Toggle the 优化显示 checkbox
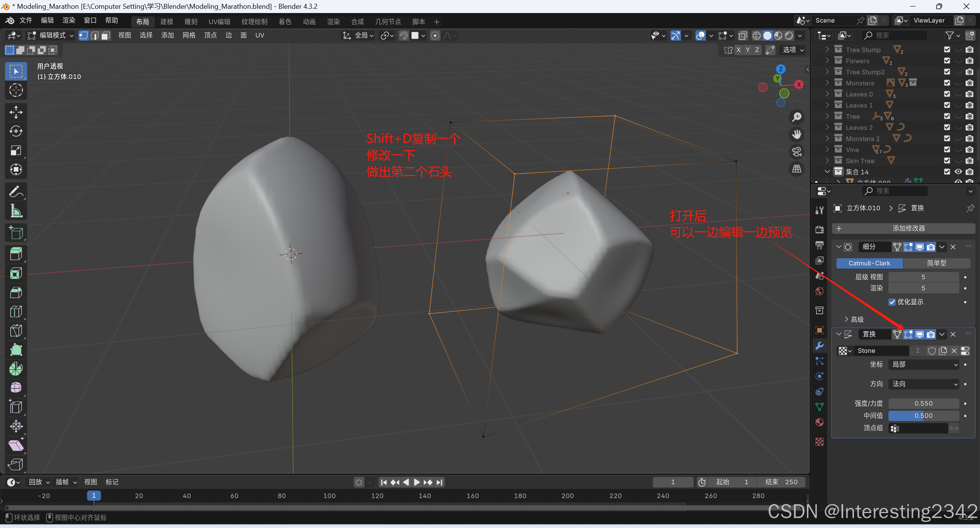980x528 pixels. pos(892,302)
